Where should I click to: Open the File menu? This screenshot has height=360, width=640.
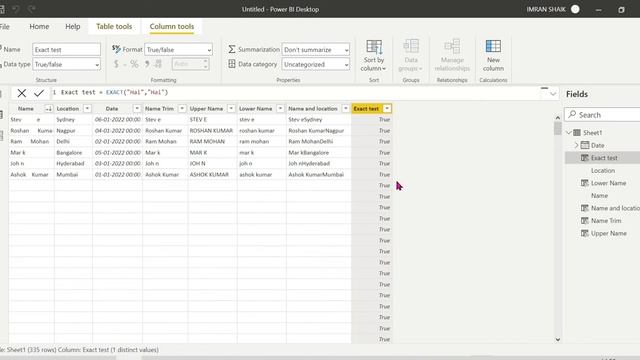(x=4, y=26)
